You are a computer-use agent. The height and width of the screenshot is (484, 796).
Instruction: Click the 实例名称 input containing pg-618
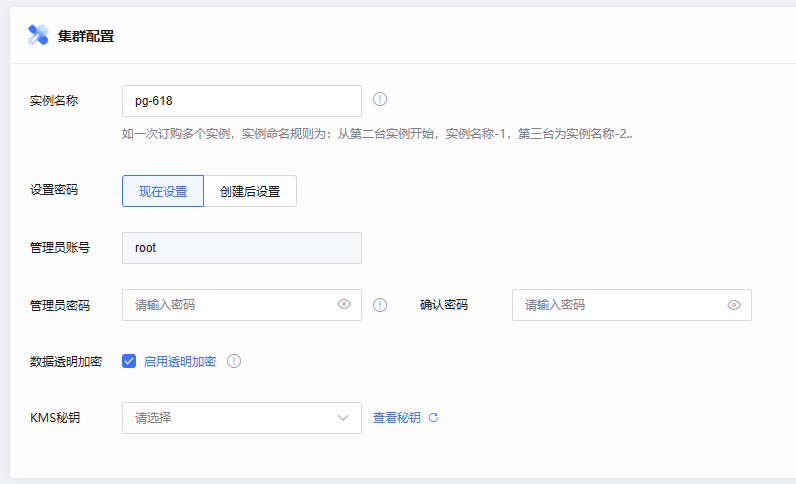[x=241, y=101]
